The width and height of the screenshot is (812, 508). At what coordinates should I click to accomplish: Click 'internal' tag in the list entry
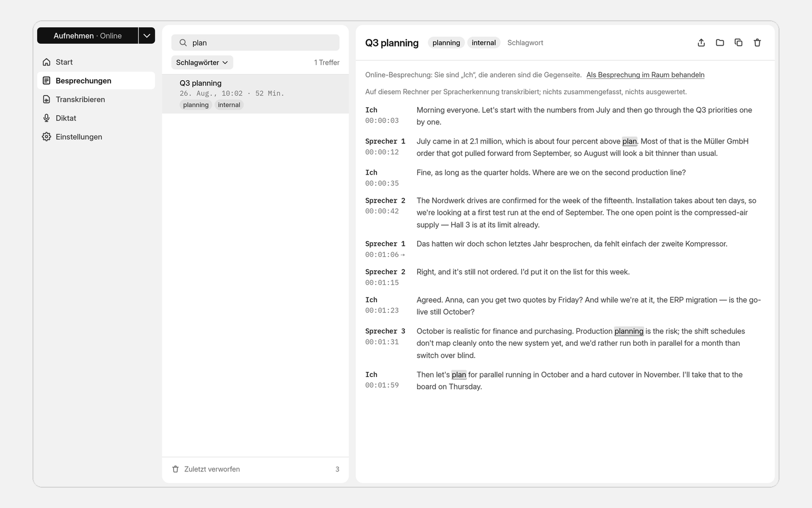[x=229, y=105]
